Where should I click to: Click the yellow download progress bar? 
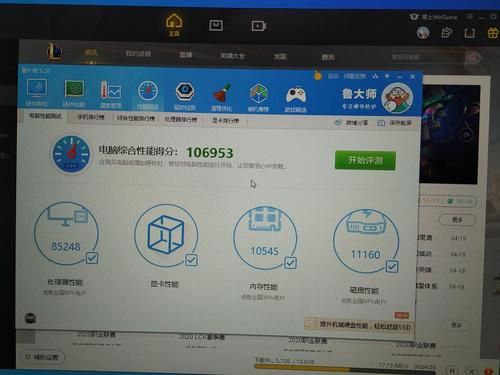(345, 369)
